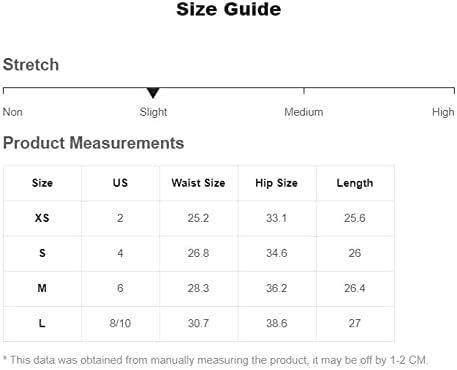Click the Waist Size column header
This screenshot has height=370, width=457.
click(198, 183)
